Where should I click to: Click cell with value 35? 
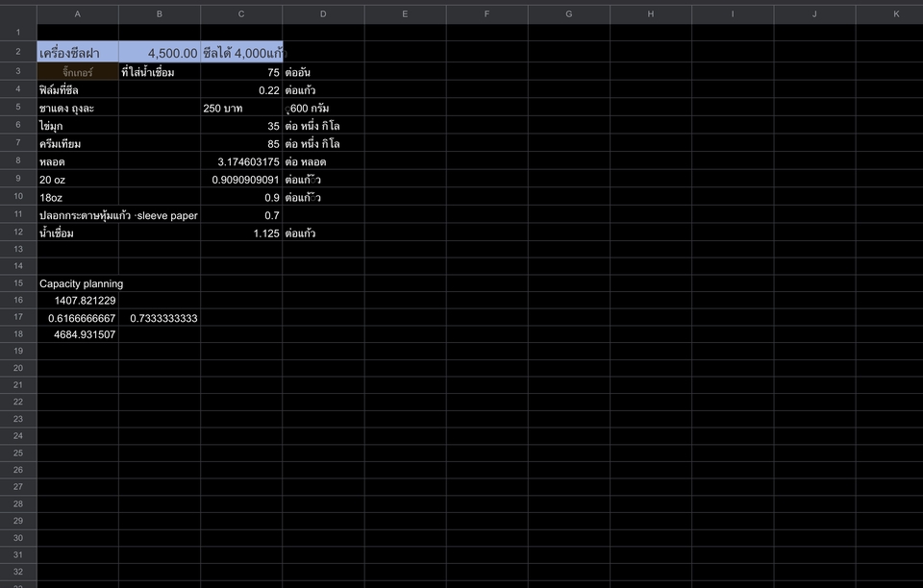241,126
